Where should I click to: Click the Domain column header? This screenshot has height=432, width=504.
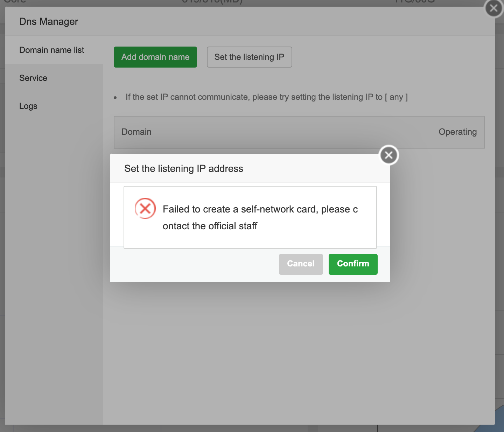point(136,132)
